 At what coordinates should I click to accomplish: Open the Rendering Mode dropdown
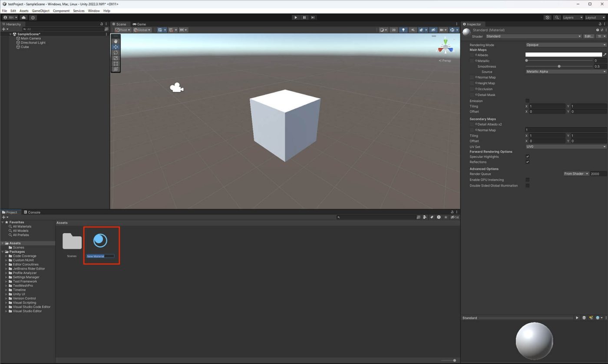pyautogui.click(x=566, y=45)
